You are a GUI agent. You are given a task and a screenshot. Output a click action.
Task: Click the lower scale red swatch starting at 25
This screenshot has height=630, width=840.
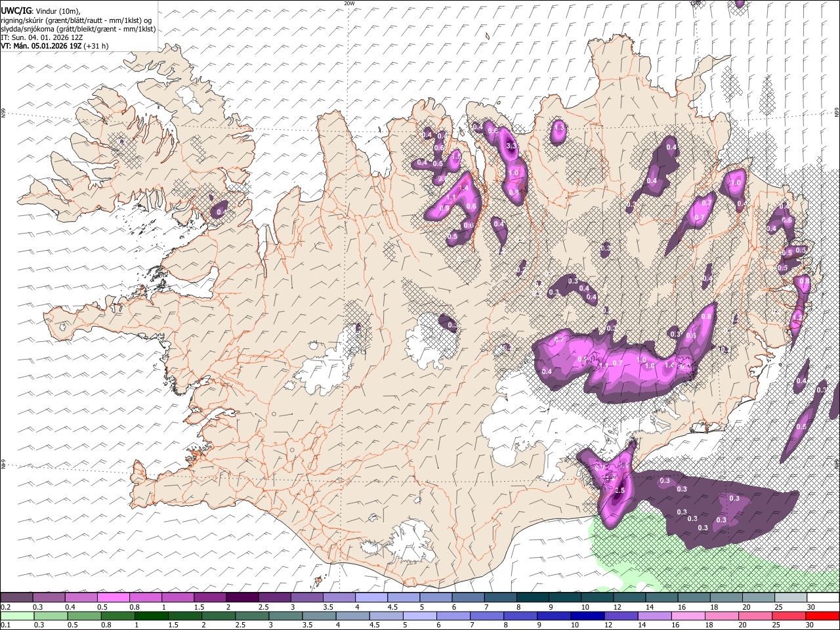[788, 616]
